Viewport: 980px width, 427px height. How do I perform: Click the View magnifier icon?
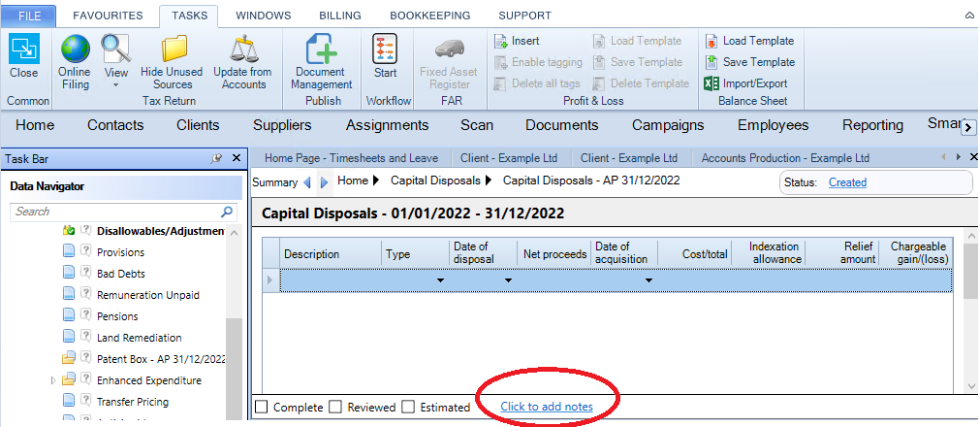tap(115, 49)
